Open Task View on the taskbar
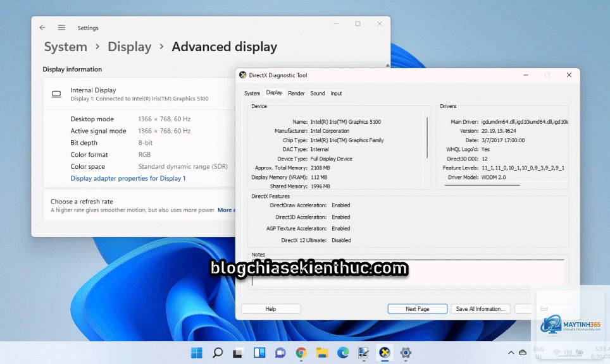The width and height of the screenshot is (610, 364). coord(238,353)
